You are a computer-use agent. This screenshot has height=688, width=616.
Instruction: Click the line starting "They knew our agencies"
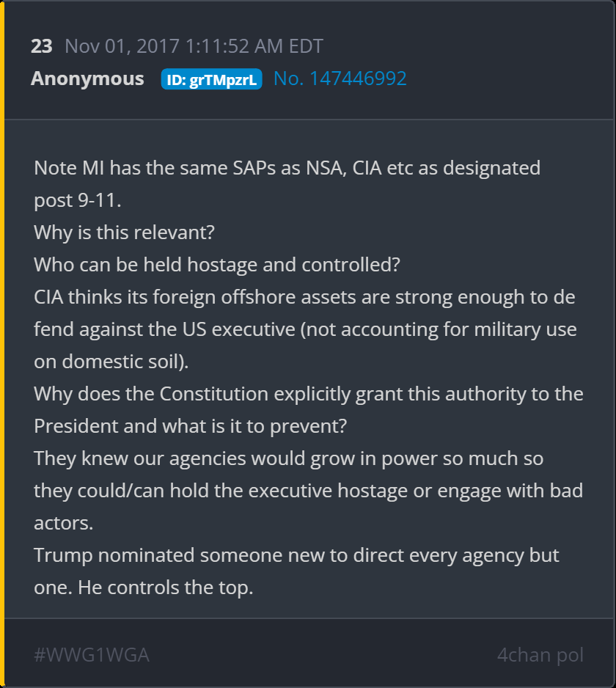[288, 458]
